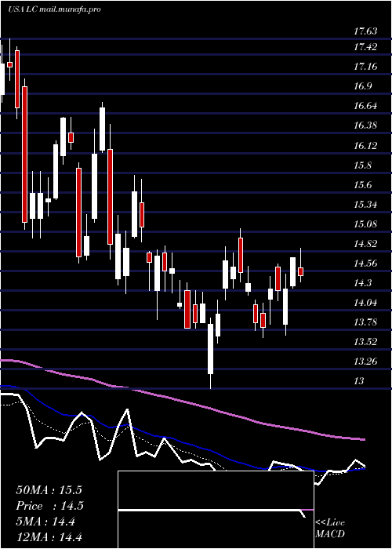Click the 15.08 price axis label
Viewport: 392px width, 549px height.
pos(365,224)
